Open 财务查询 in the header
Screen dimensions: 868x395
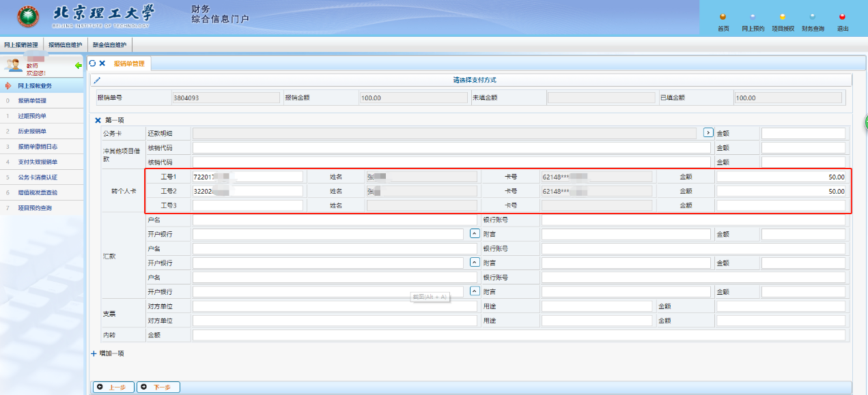click(812, 18)
